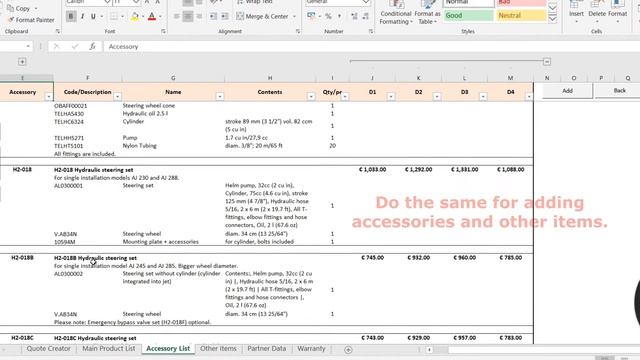
Task: Center the cell text horizontally
Action: (188, 16)
